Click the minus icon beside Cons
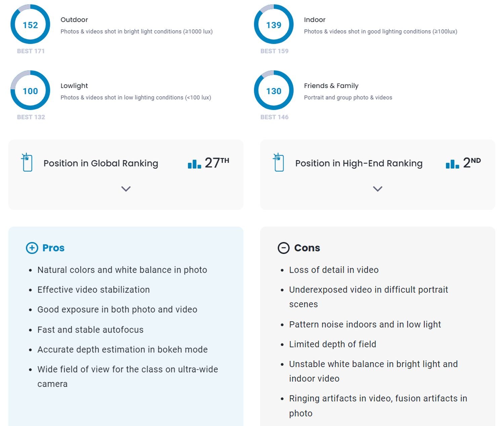Screen dimensions: 504x426 click(284, 248)
